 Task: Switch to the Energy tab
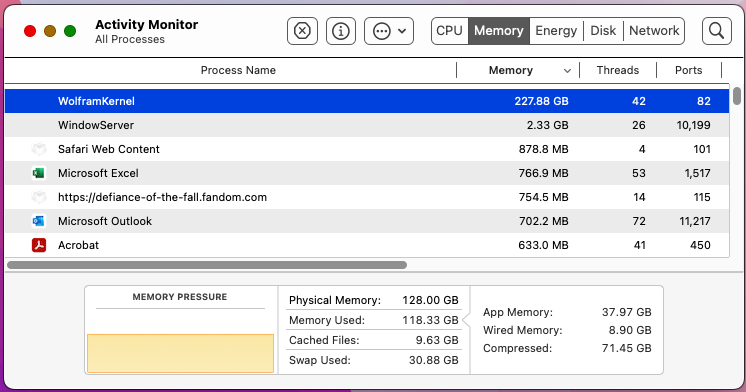556,31
